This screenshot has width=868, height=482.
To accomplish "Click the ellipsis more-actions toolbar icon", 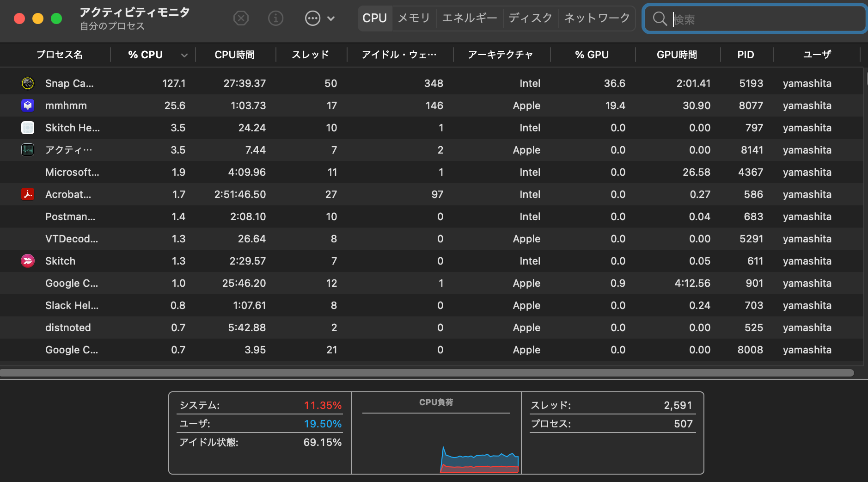I will pos(313,19).
